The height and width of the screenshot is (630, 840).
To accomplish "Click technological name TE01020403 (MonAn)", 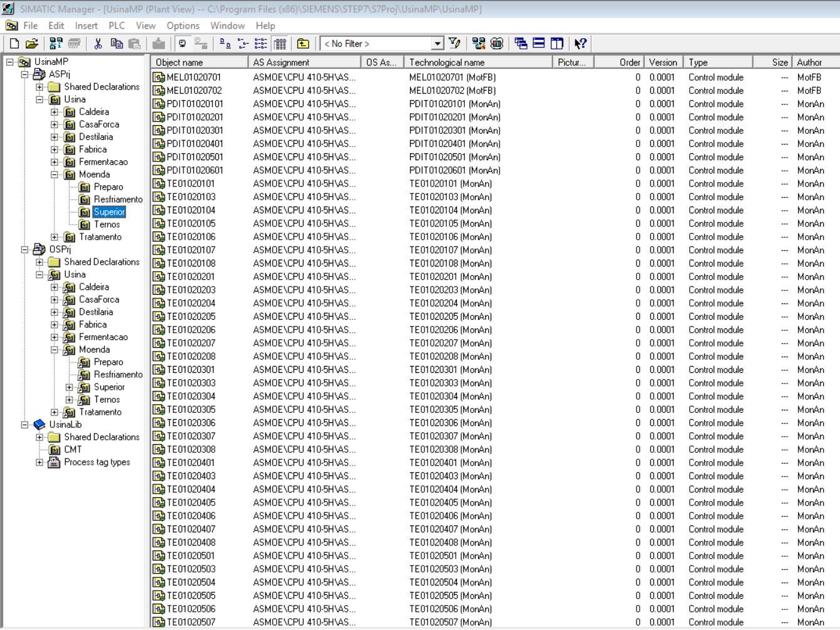I will pos(451,476).
